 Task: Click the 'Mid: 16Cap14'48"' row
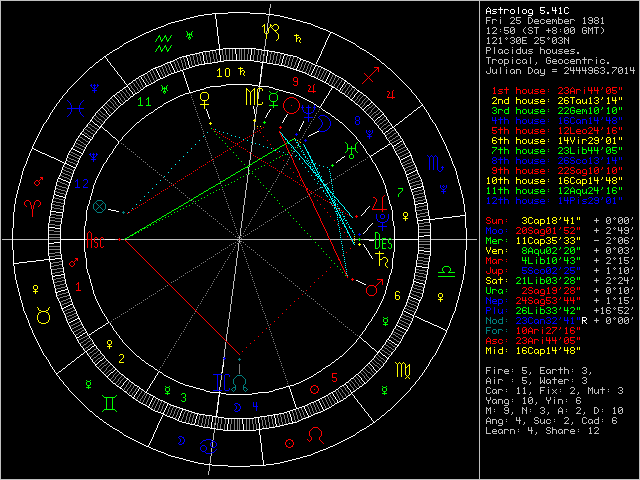(533, 351)
